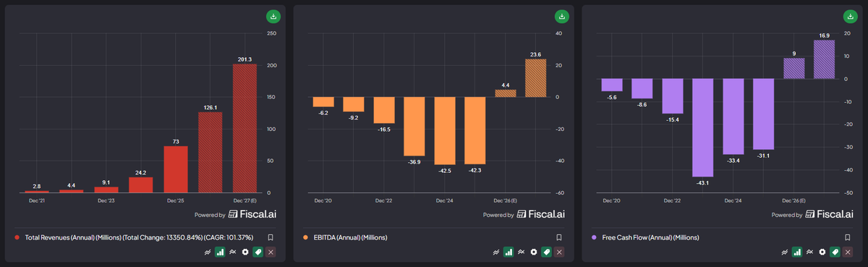
Task: Click the Dec '27 (E) axis label
Action: [245, 200]
